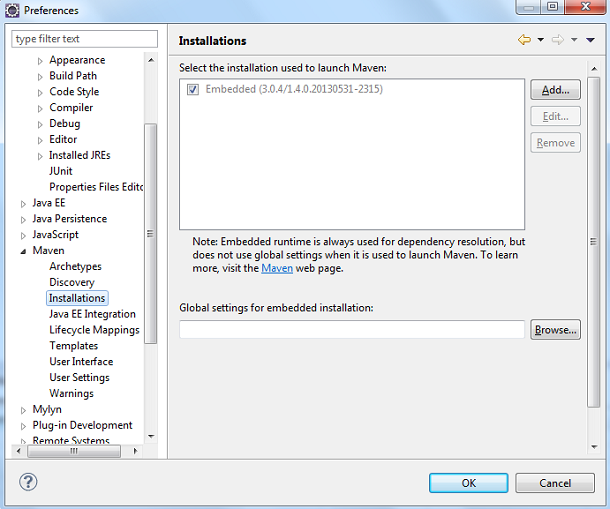Collapse the Maven tree node
This screenshot has height=509, width=610.
pyautogui.click(x=23, y=251)
